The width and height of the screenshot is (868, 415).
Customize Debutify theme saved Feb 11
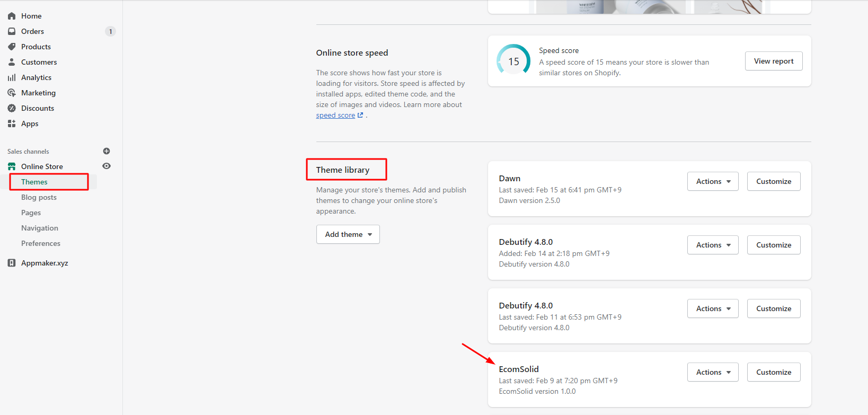(774, 308)
